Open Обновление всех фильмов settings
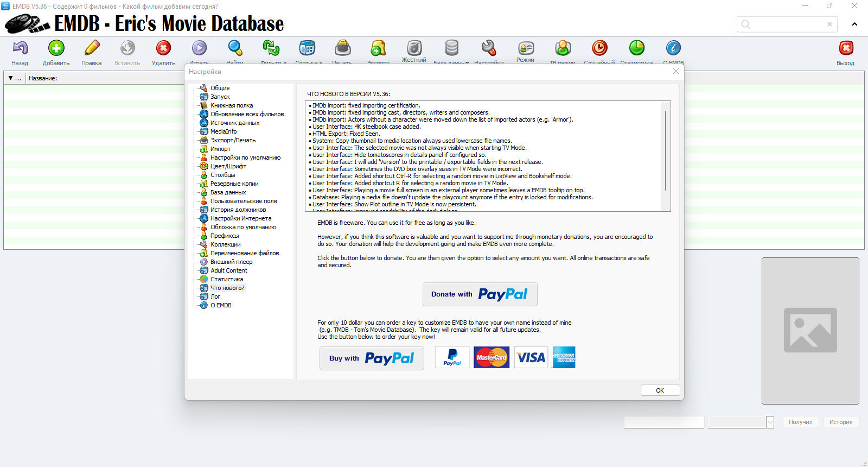Image resolution: width=868 pixels, height=467 pixels. click(x=247, y=114)
